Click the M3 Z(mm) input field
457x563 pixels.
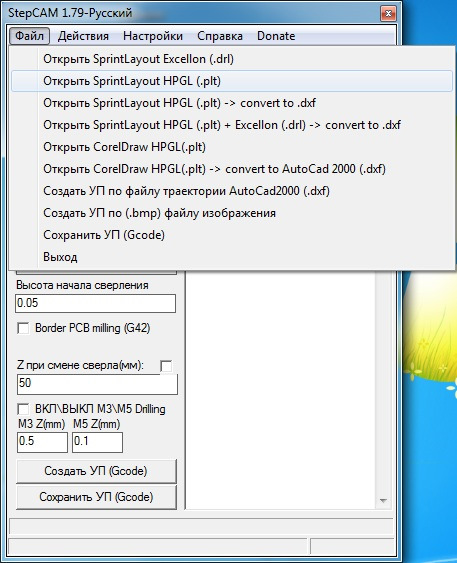pos(42,442)
